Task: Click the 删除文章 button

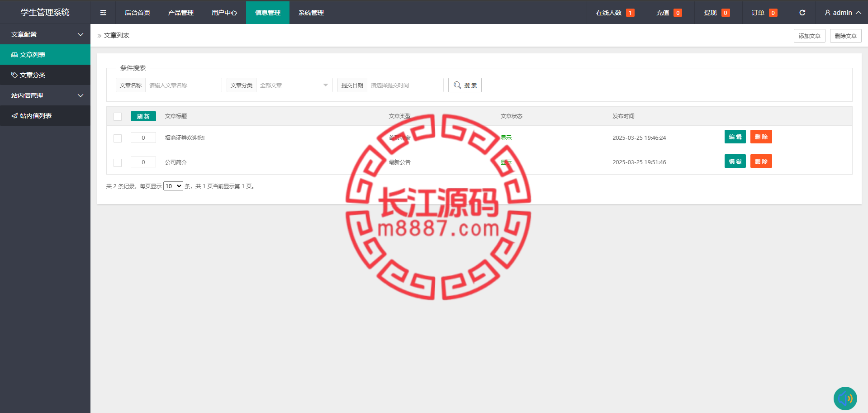Action: [846, 36]
